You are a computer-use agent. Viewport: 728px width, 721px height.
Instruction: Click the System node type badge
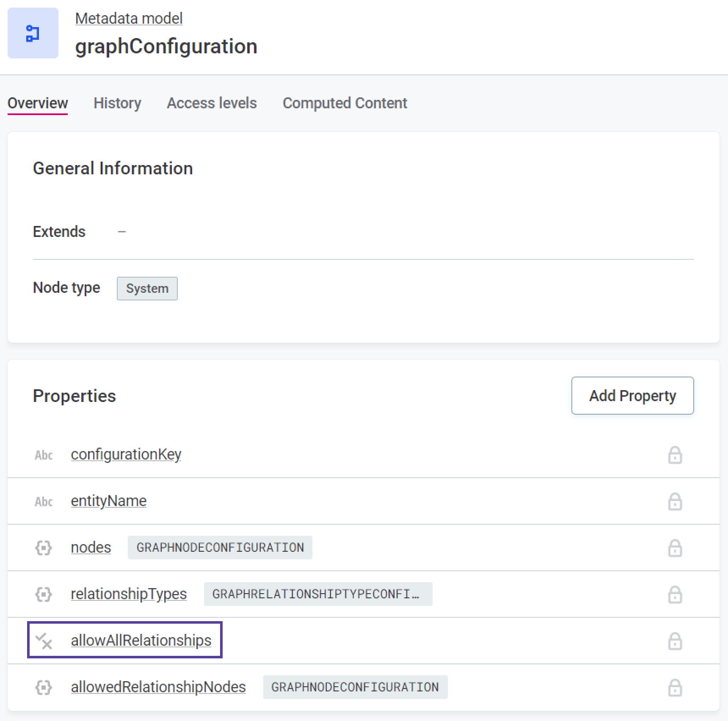[x=147, y=289]
